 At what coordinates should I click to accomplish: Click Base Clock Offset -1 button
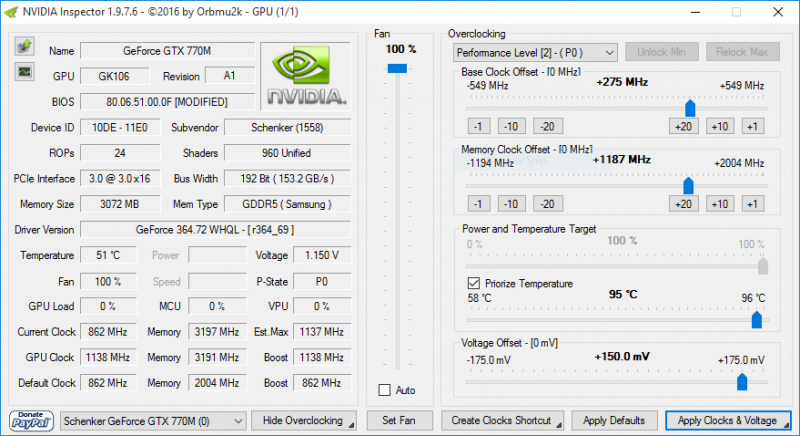(479, 126)
